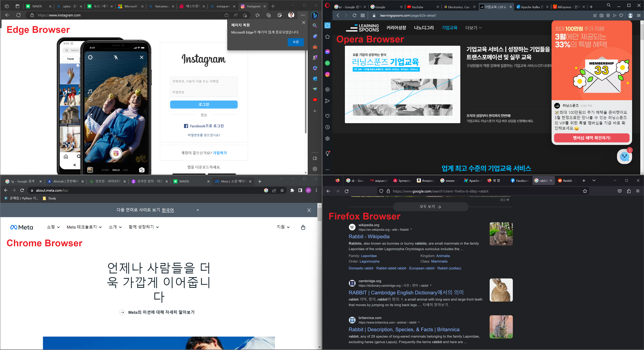The width and height of the screenshot is (644, 350).
Task: Open YouTube icon in Edge sidebar
Action: (315, 100)
